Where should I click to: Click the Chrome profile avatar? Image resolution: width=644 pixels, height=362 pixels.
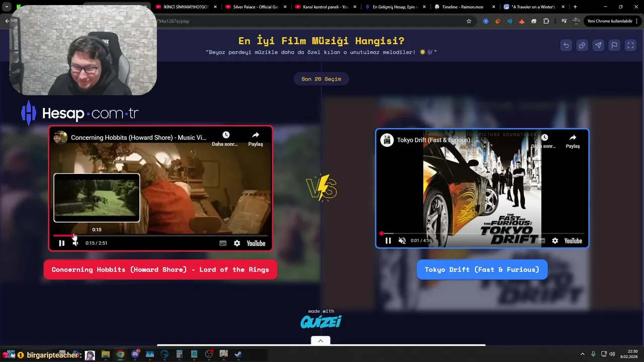point(576,21)
